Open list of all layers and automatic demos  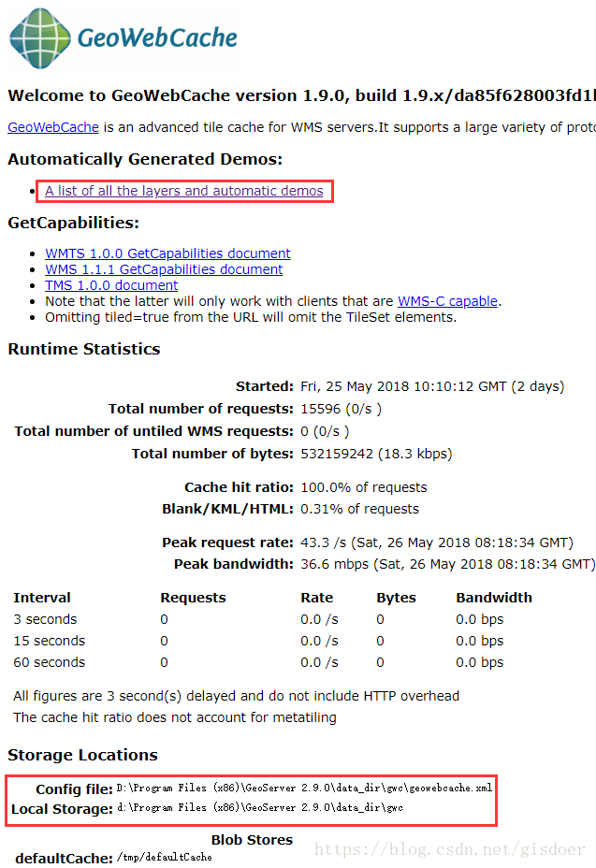tap(184, 191)
